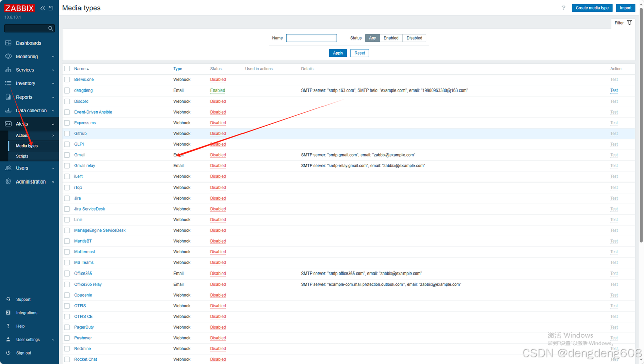
Task: Click the Reports chart icon
Action: point(8,97)
